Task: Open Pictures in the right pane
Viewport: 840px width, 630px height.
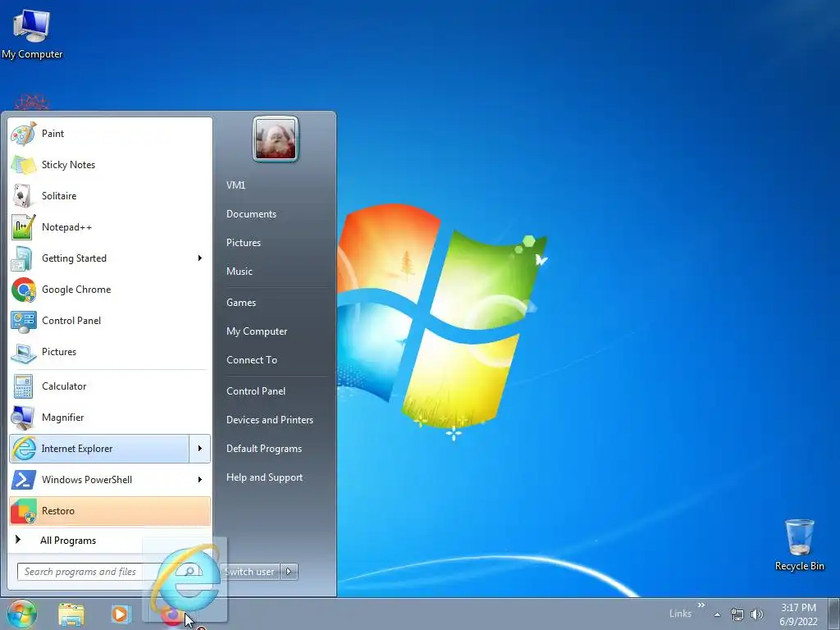Action: (x=244, y=243)
